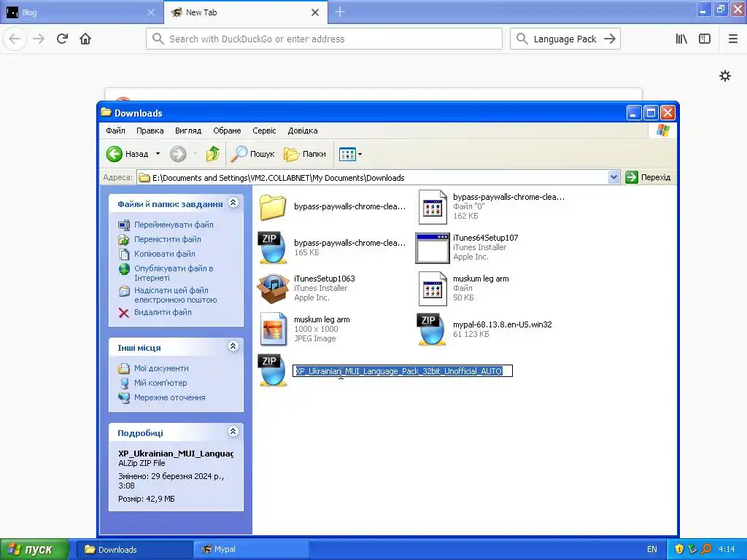
Task: Open the Обране menu
Action: [x=227, y=131]
